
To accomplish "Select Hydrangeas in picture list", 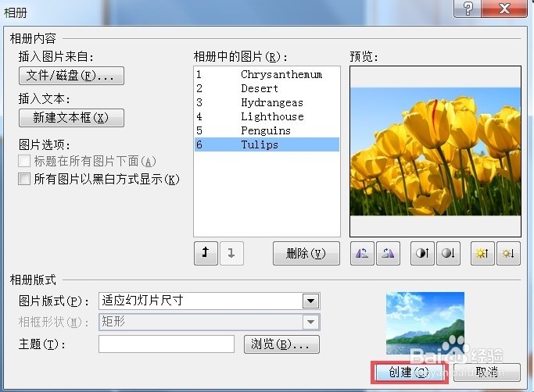I will click(x=267, y=102).
